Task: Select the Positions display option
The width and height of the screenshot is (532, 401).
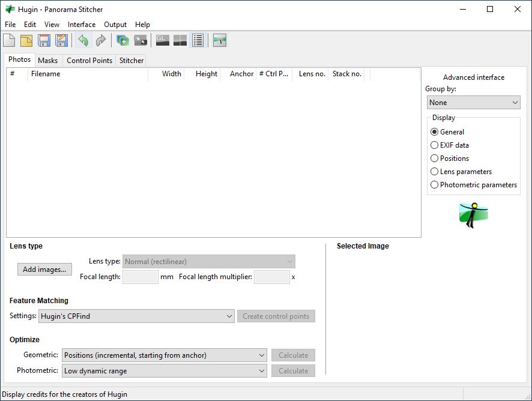Action: [x=434, y=158]
